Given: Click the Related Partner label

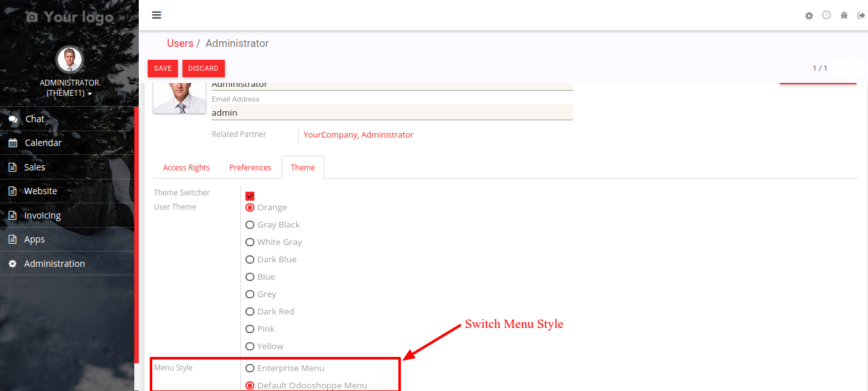Looking at the screenshot, I should [x=239, y=134].
